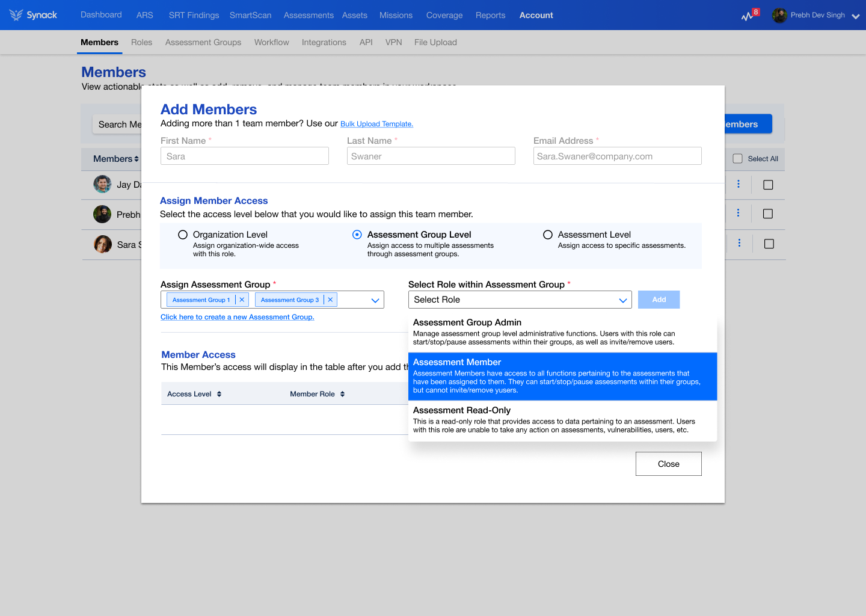Switch to the VPN tab
This screenshot has width=866, height=616.
click(x=393, y=42)
